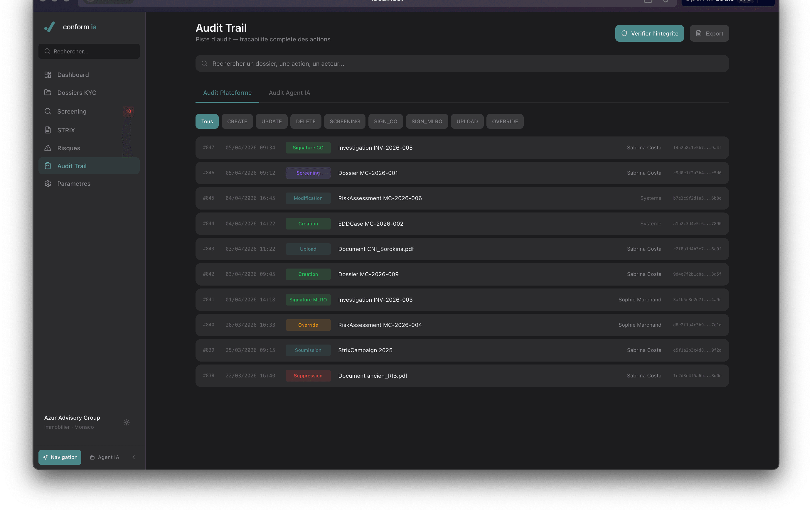The width and height of the screenshot is (812, 513).
Task: Enable the OVERRIDE filter chip
Action: click(505, 121)
